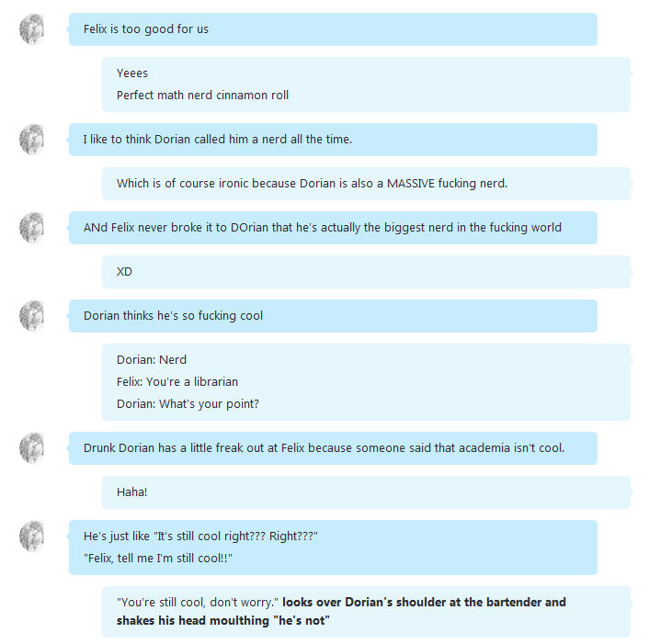
Task: Click the "Perfect math nerd cinnamon roll" line
Action: click(x=202, y=96)
